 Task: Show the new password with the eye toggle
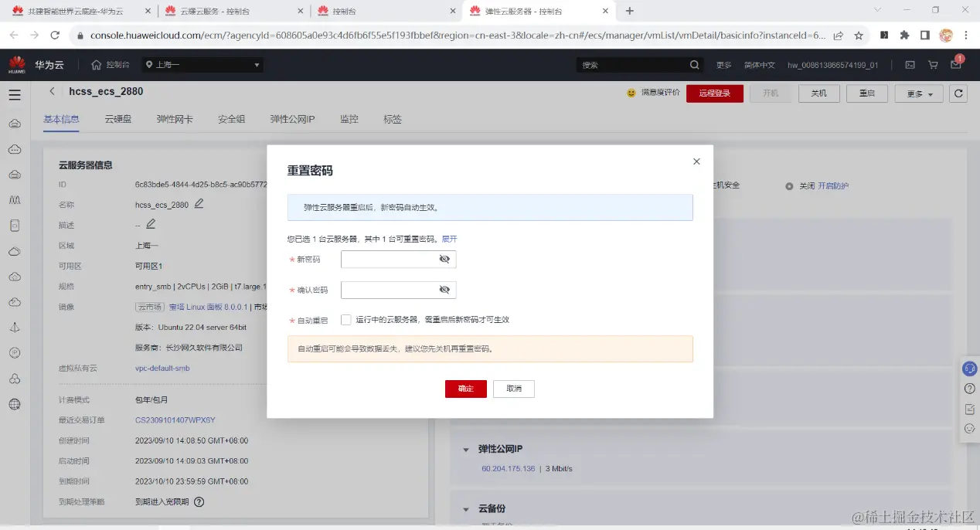pyautogui.click(x=444, y=259)
